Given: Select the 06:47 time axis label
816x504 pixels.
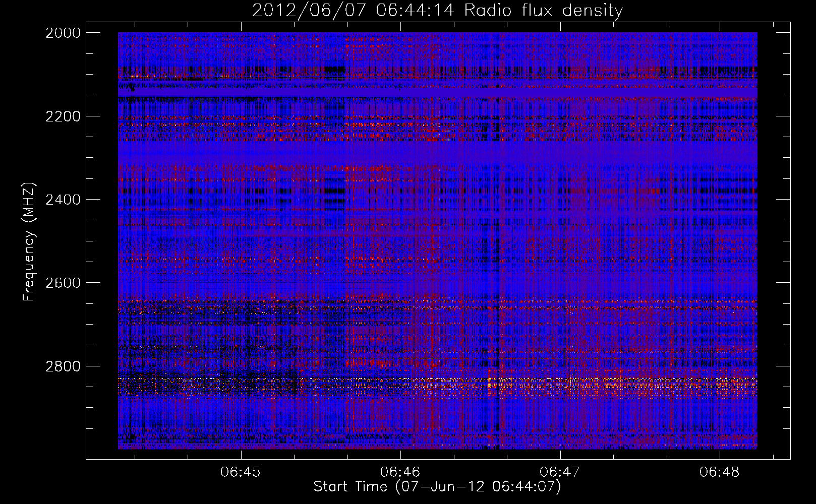Looking at the screenshot, I should coord(560,472).
